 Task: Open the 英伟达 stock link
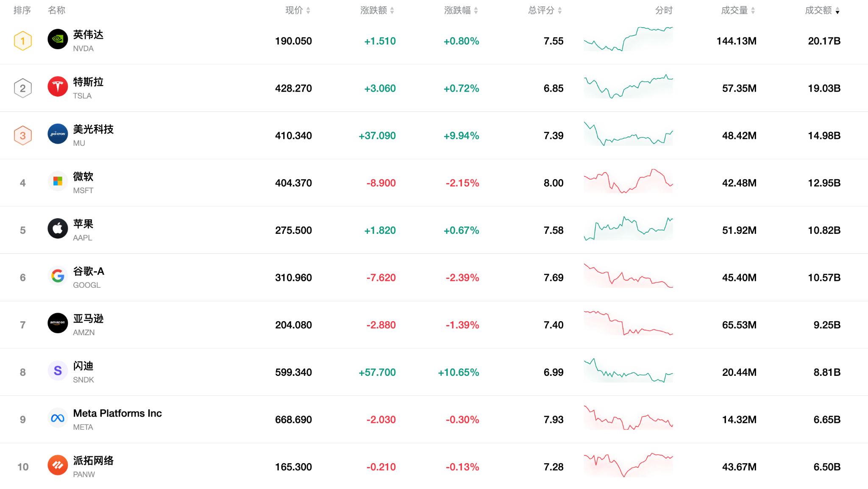tap(88, 35)
